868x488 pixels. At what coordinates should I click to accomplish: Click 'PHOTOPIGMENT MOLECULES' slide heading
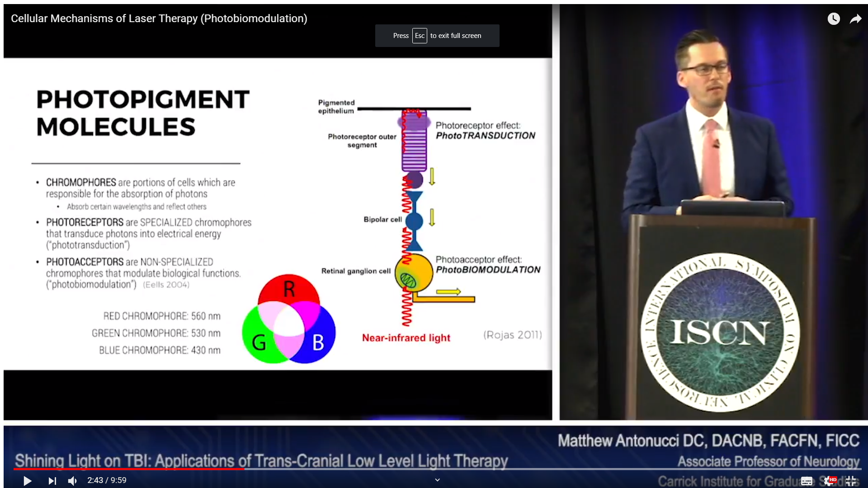click(143, 113)
